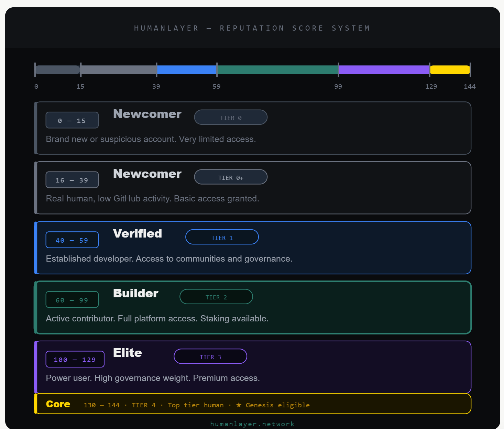Viewport: 504px width, 429px height.
Task: Click the scale label 99
Action: click(338, 87)
